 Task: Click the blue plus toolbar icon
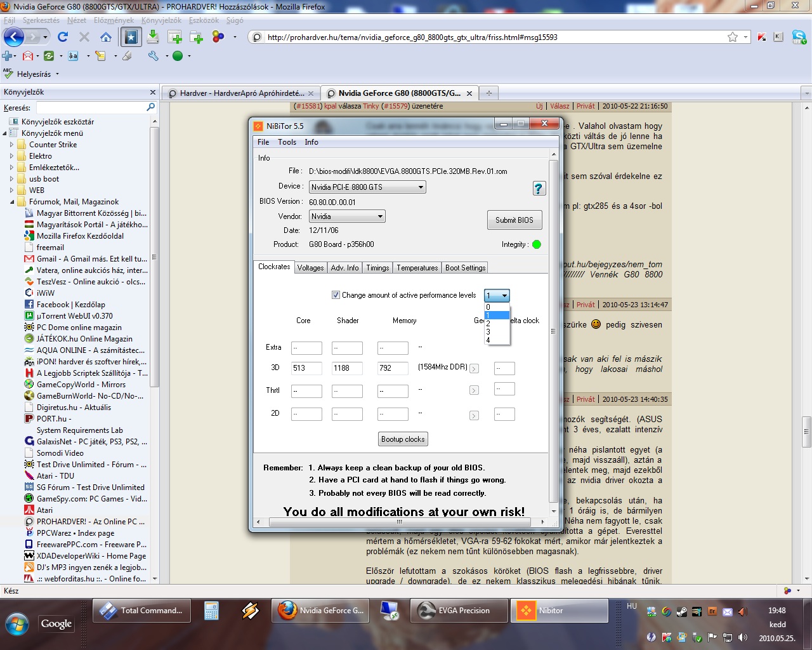tap(7, 56)
